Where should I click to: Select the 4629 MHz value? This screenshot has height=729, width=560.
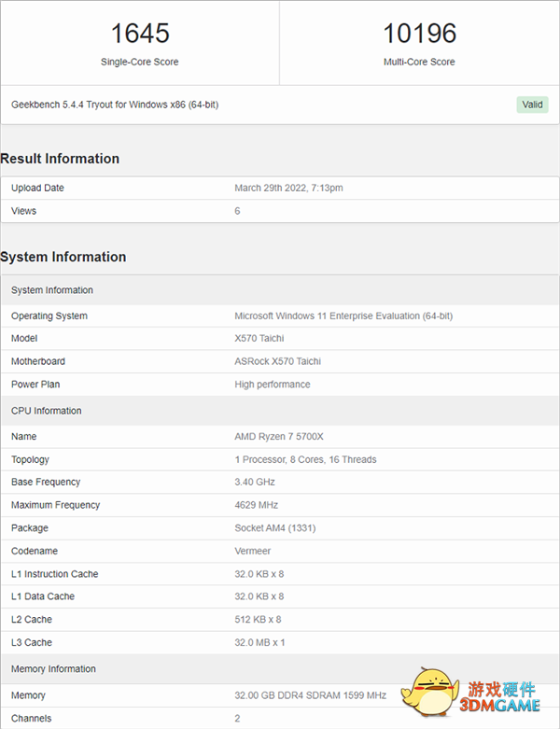pyautogui.click(x=256, y=505)
